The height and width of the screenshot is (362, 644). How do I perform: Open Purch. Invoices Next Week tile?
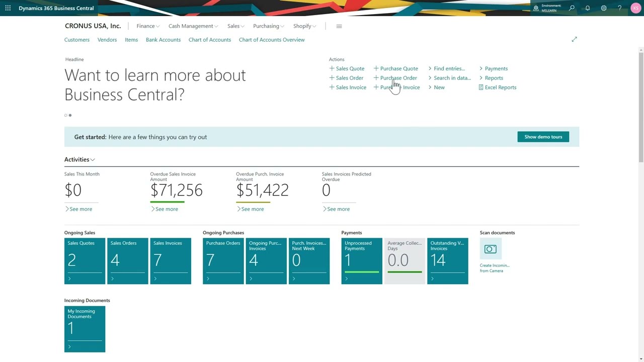pyautogui.click(x=309, y=261)
